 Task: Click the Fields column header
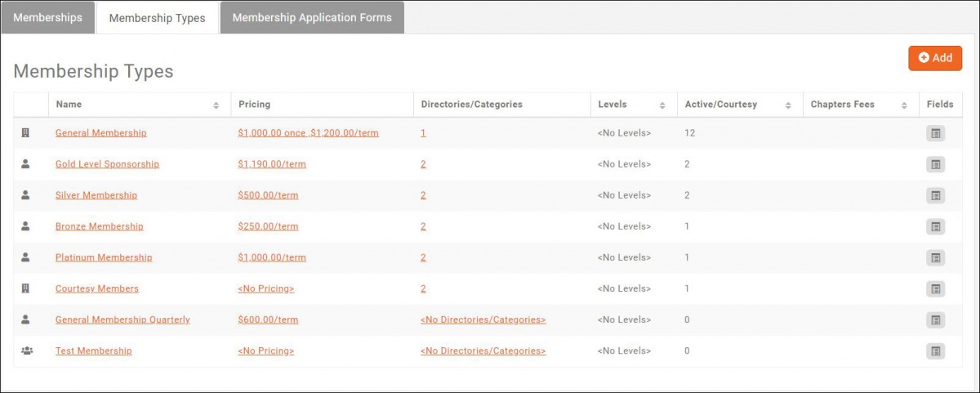coord(940,105)
